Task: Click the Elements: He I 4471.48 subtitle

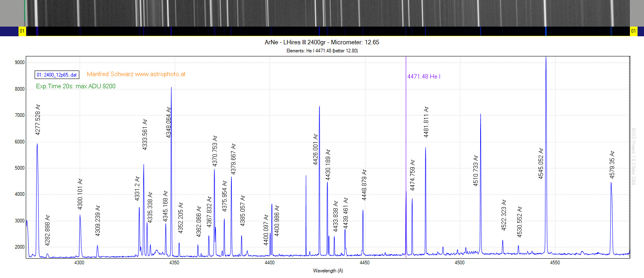Action: point(322,51)
